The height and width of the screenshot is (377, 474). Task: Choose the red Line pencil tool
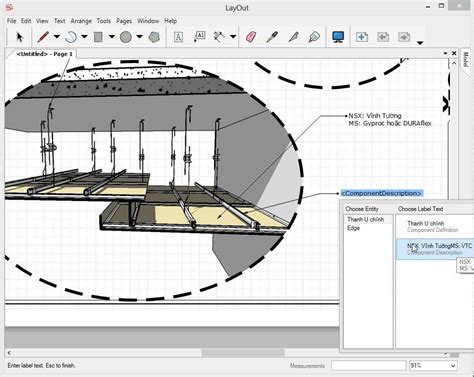43,37
